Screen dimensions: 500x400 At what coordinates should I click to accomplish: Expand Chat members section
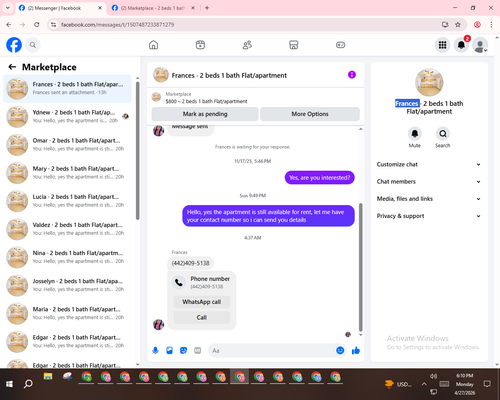(429, 182)
